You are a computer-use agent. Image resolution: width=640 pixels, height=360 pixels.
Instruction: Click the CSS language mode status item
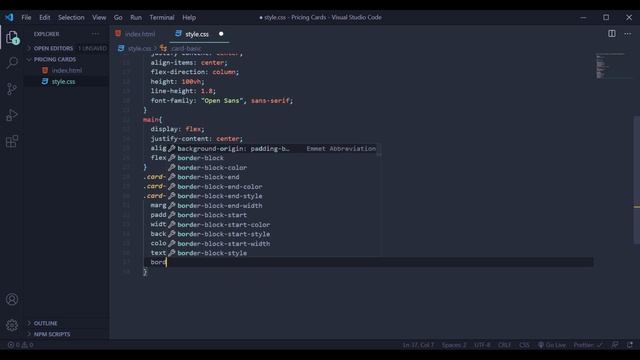point(524,345)
